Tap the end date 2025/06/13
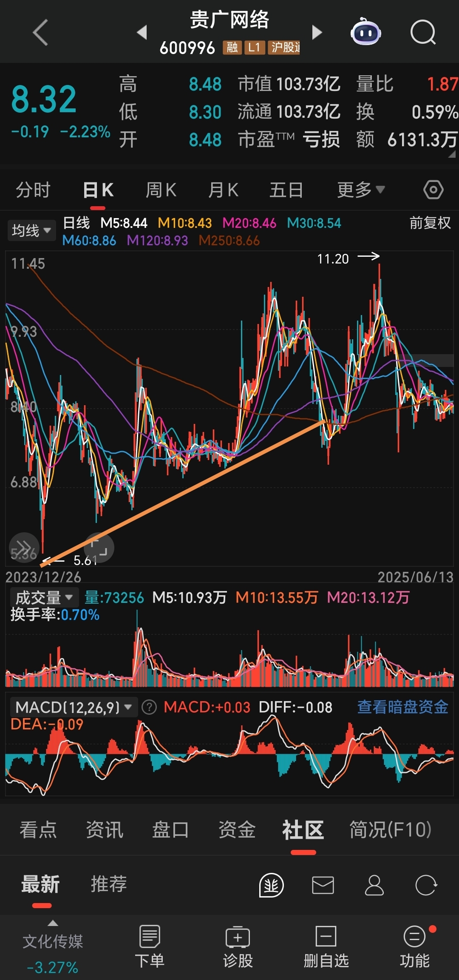 click(416, 577)
